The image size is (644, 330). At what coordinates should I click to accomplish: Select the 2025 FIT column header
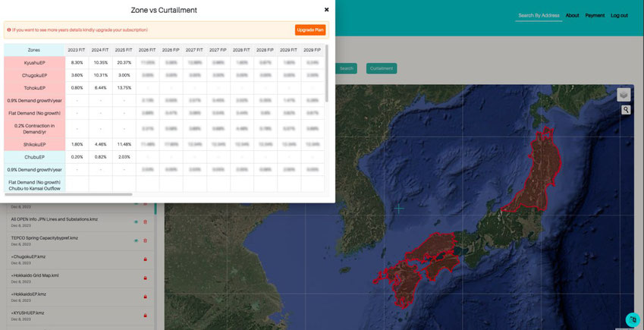(x=124, y=50)
